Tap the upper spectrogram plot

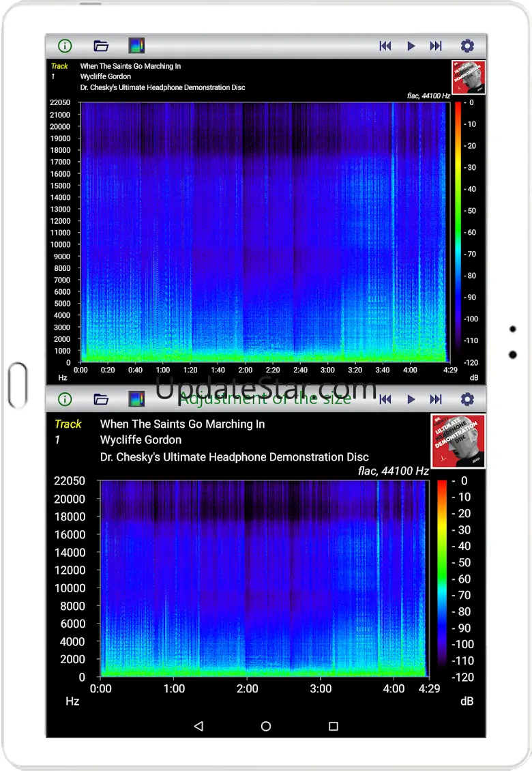click(x=265, y=232)
